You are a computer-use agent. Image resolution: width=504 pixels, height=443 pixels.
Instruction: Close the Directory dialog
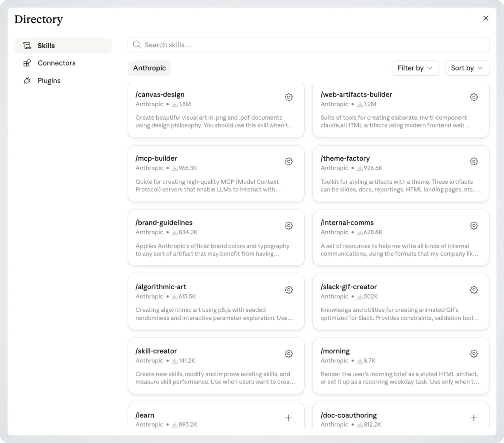(486, 18)
